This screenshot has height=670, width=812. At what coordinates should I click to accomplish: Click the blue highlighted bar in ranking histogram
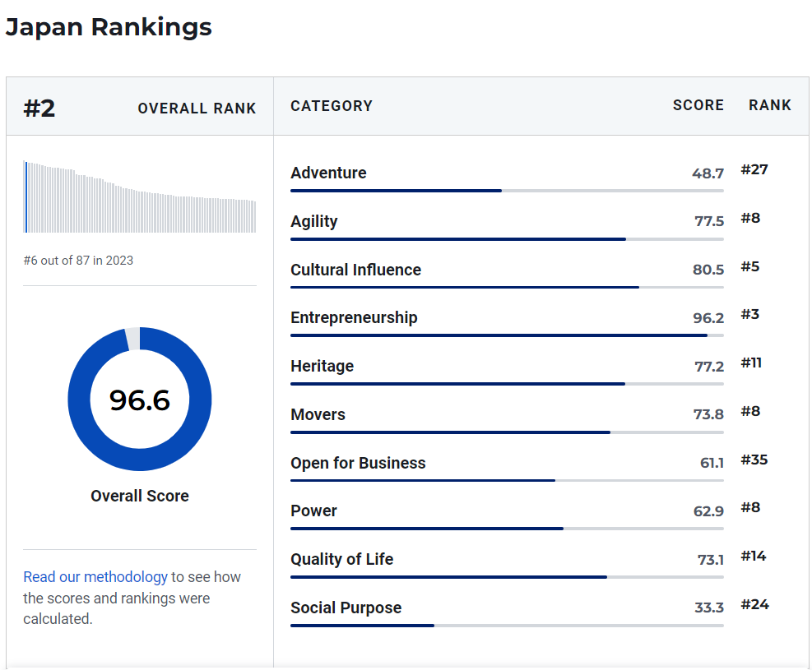point(26,197)
